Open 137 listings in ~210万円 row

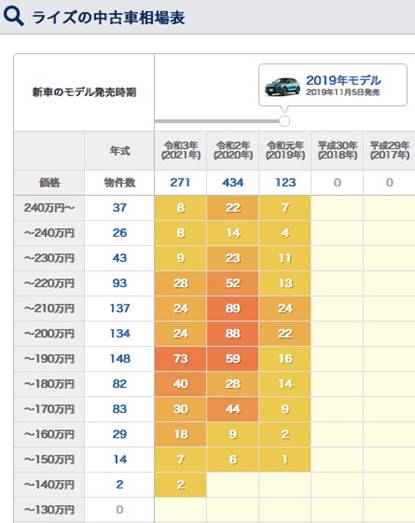click(120, 309)
